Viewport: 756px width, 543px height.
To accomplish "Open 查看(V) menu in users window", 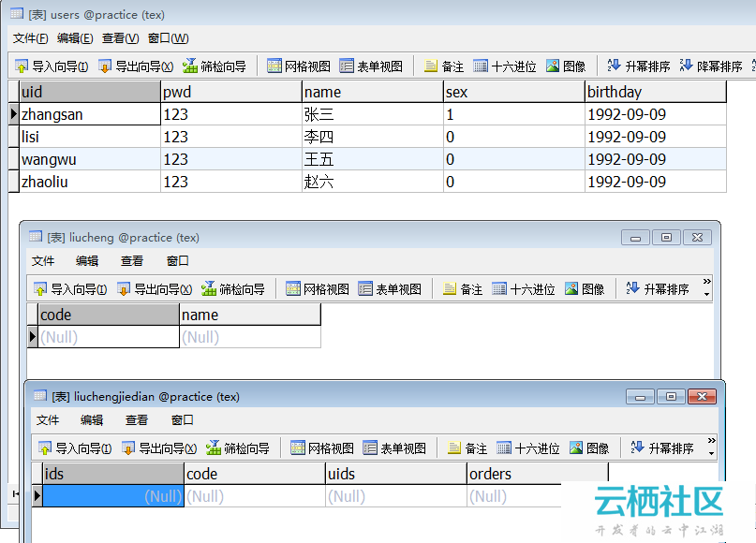I will tap(120, 38).
